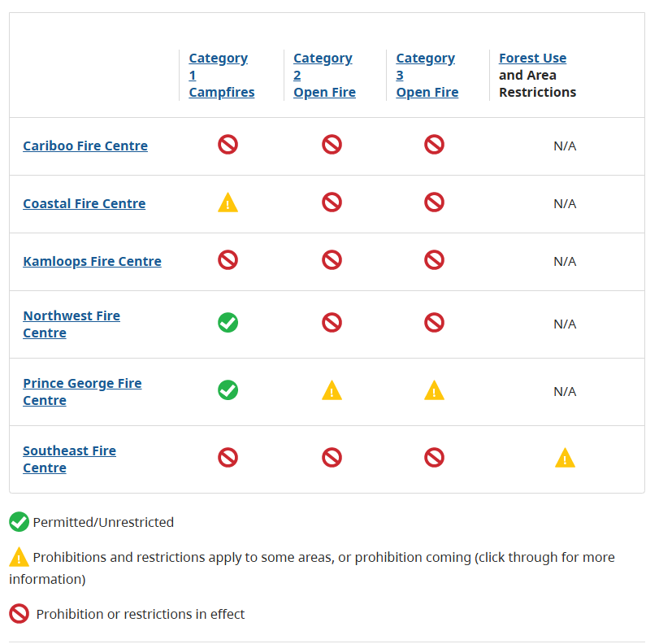Click Cariboo Category 1 Campfires prohibition icon

pyautogui.click(x=228, y=145)
